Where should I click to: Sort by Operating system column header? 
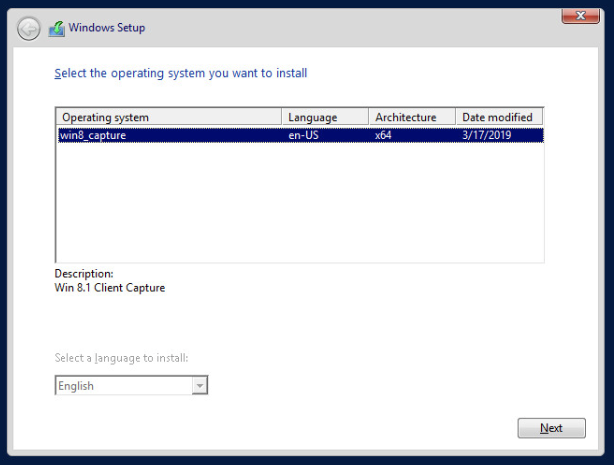pos(167,117)
